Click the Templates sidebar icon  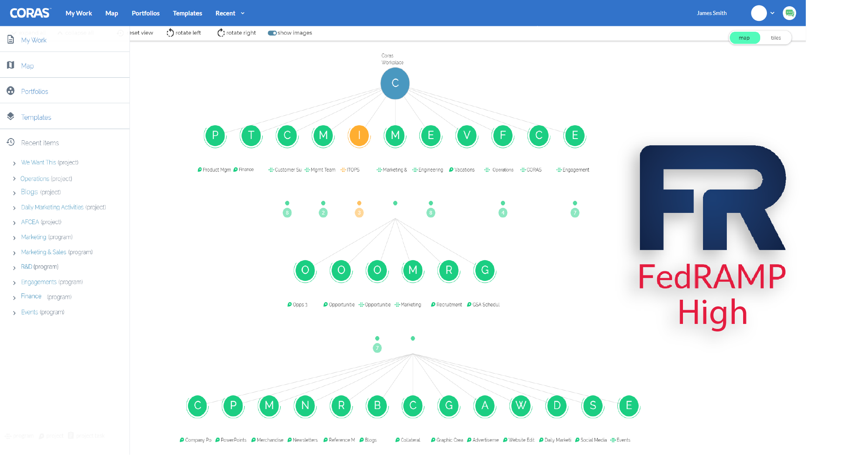coord(10,116)
